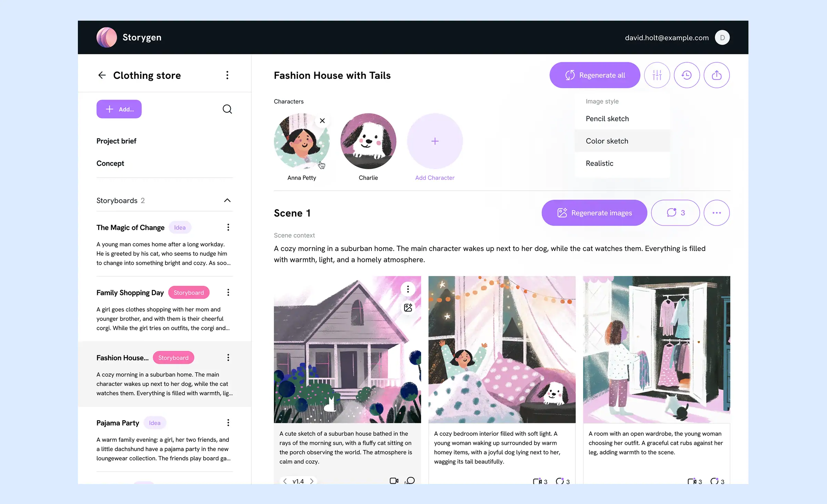The height and width of the screenshot is (504, 827).
Task: Click the plus circle to add character
Action: click(435, 141)
